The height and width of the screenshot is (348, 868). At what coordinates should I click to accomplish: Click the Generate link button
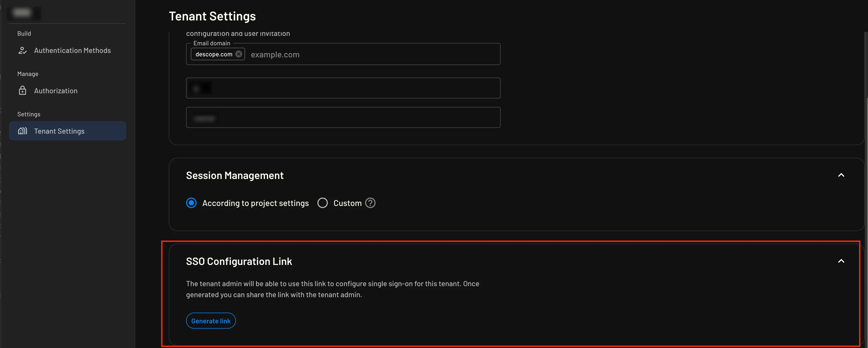pos(211,321)
